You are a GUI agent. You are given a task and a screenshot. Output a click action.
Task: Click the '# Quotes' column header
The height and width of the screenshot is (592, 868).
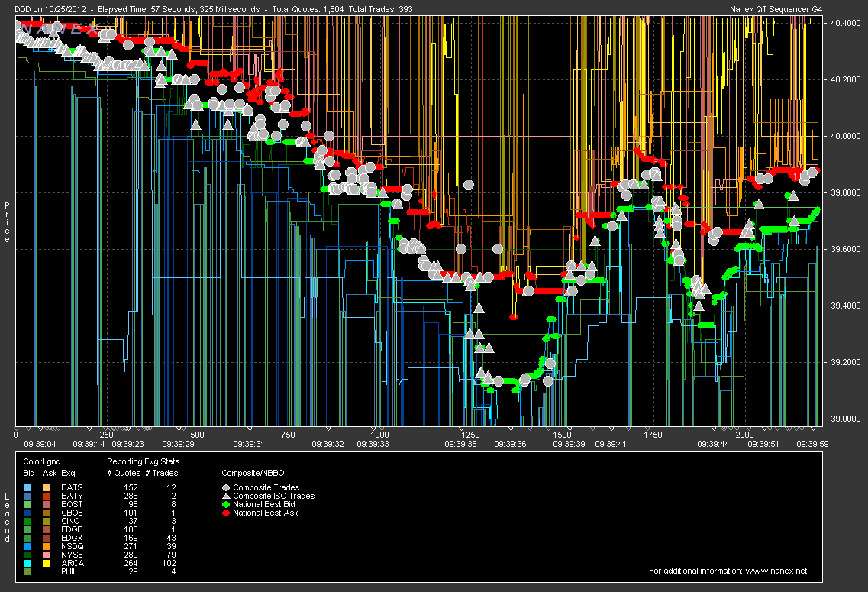pos(124,474)
